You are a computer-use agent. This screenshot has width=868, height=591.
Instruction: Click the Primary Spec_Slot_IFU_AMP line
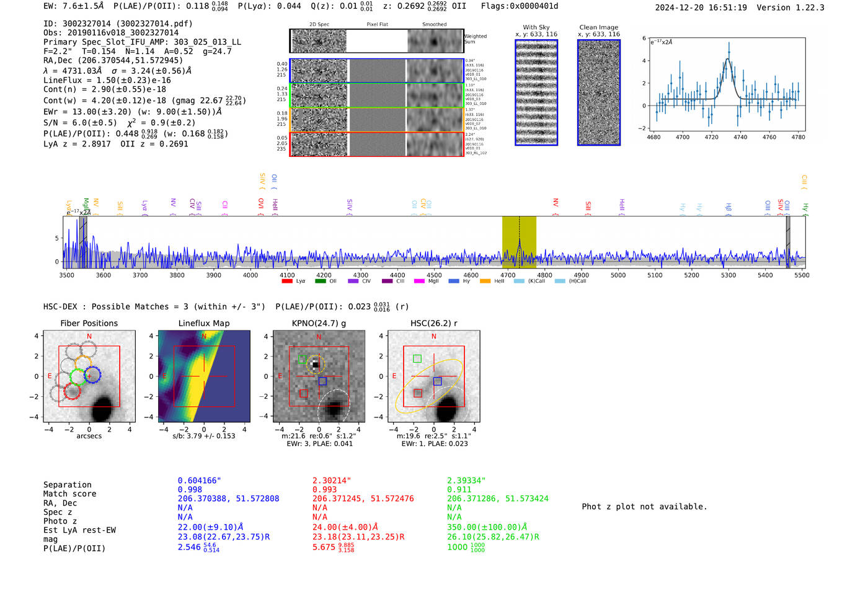tap(142, 42)
